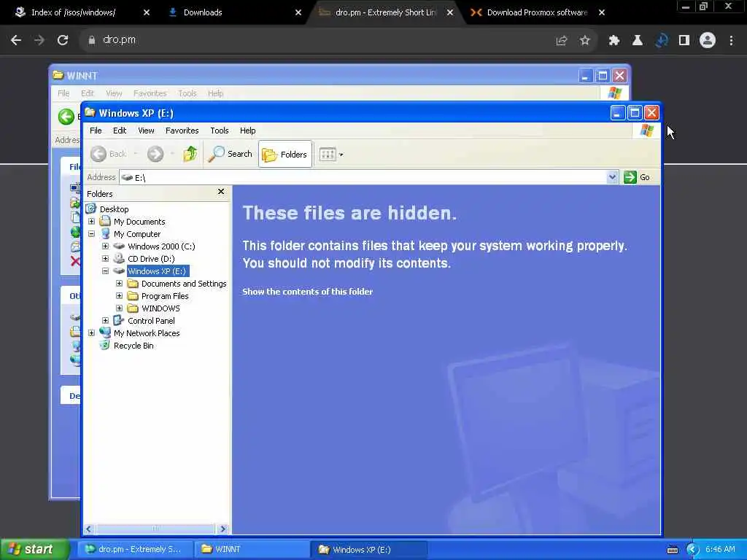This screenshot has height=560, width=747.
Task: Expand Program Files folder node
Action: 119,296
